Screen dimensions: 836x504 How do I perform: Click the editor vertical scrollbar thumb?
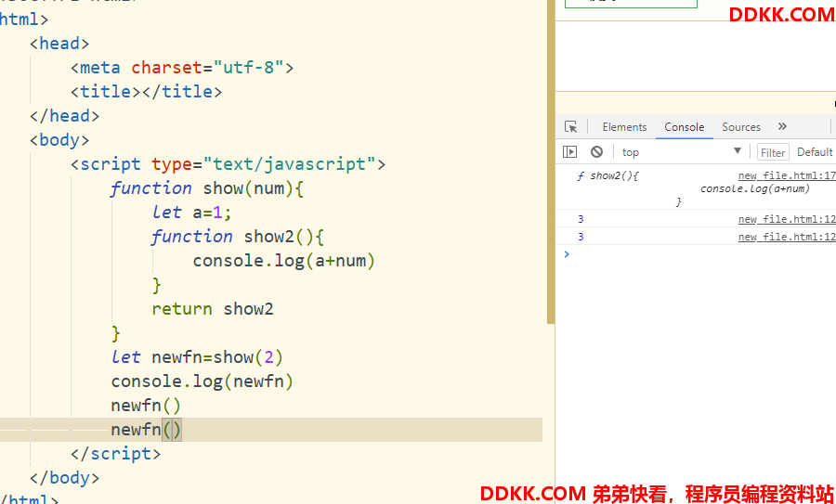point(551,162)
